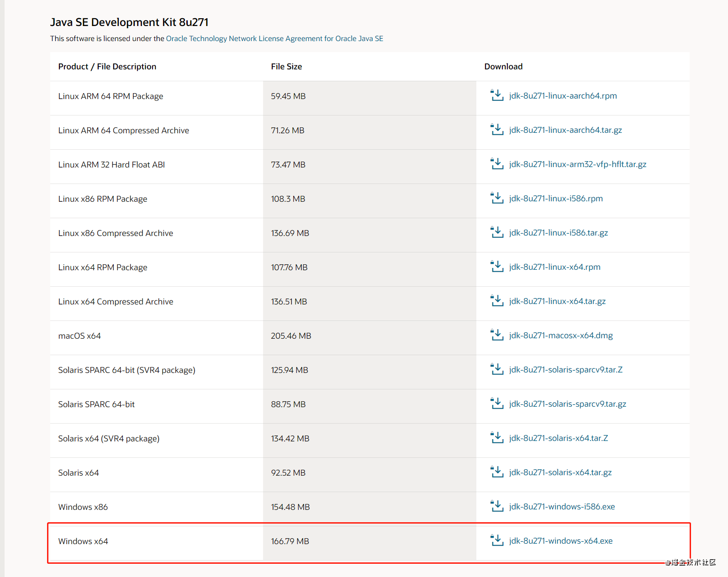Click the download icon beside jdk-8u271-windows-i586.exe

[x=497, y=506]
